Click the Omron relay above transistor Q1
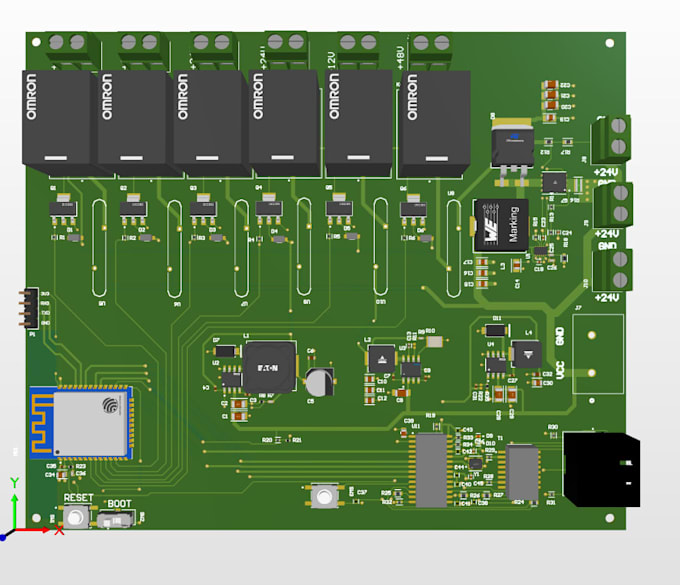 coord(59,123)
